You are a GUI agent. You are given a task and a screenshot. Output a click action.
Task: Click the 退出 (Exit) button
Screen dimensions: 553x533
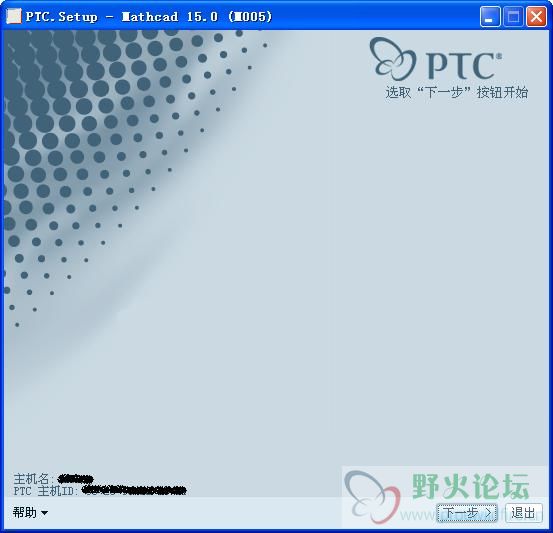click(x=523, y=513)
